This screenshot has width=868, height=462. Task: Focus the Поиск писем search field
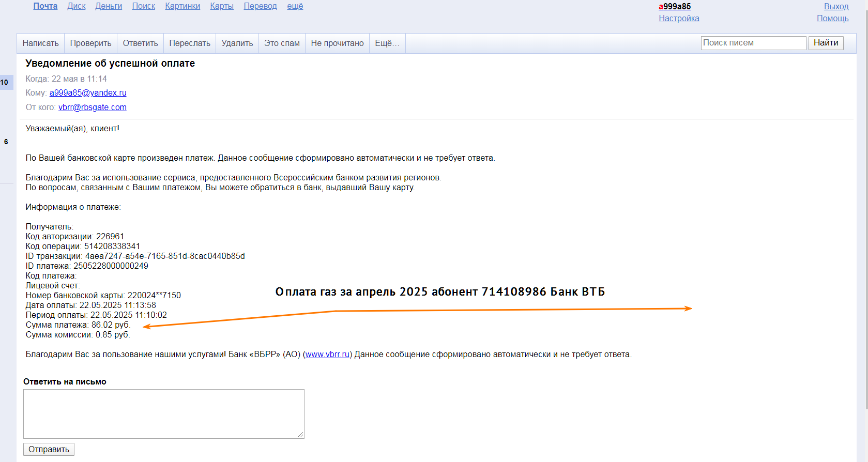coord(753,43)
